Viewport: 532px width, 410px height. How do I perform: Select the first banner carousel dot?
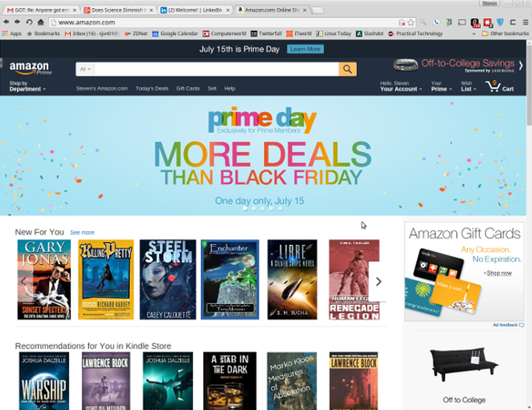click(245, 209)
